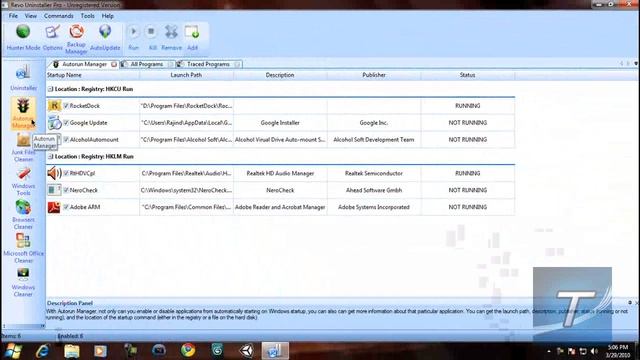The height and width of the screenshot is (360, 640).
Task: Uncheck the Google Update startup checkbox
Action: 66,122
